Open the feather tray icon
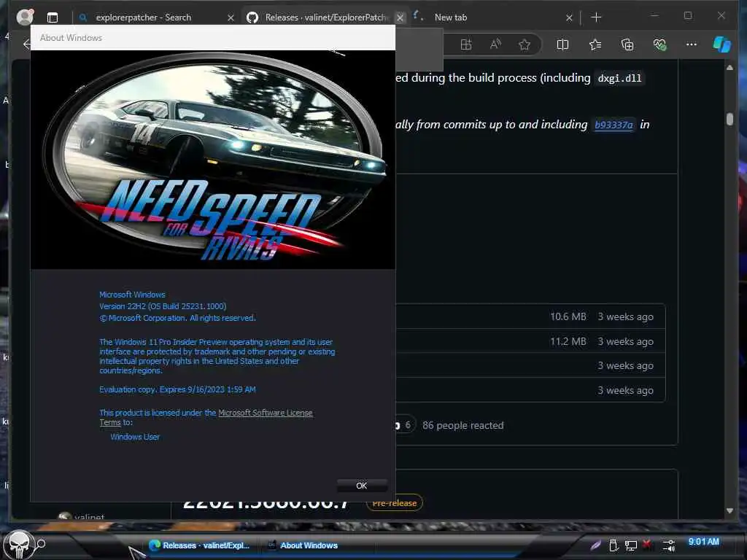Viewport: 747px width, 560px height. click(595, 545)
